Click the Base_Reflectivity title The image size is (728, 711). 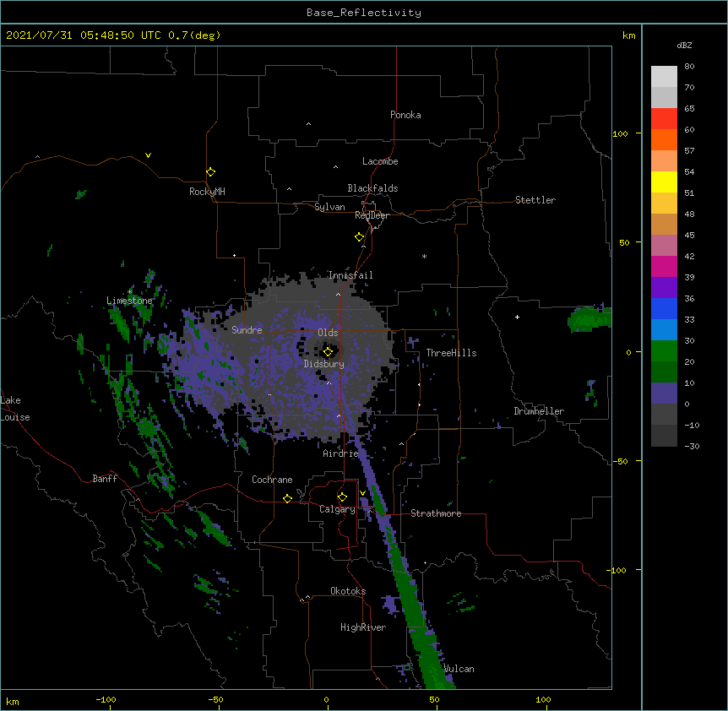pyautogui.click(x=364, y=13)
